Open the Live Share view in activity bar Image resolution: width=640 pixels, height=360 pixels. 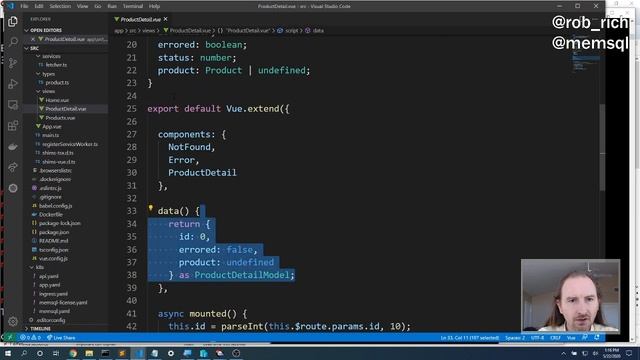point(13,167)
